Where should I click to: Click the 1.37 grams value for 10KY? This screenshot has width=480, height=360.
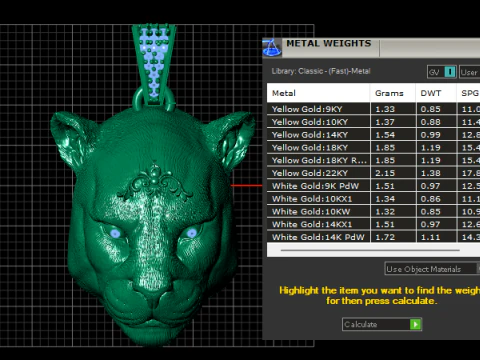coord(385,122)
